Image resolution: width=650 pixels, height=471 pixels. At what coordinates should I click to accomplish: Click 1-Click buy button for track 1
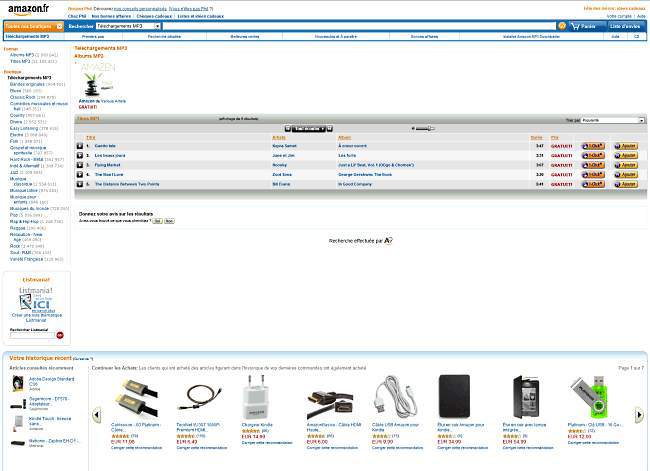point(593,146)
